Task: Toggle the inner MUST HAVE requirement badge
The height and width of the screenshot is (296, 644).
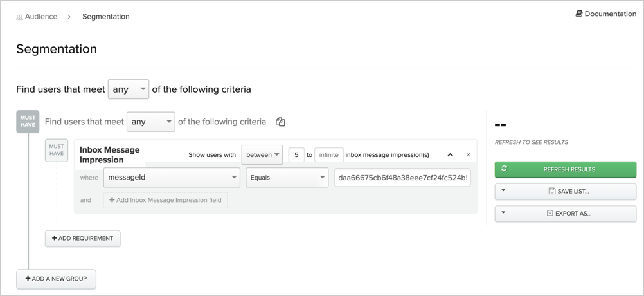Action: coord(57,150)
